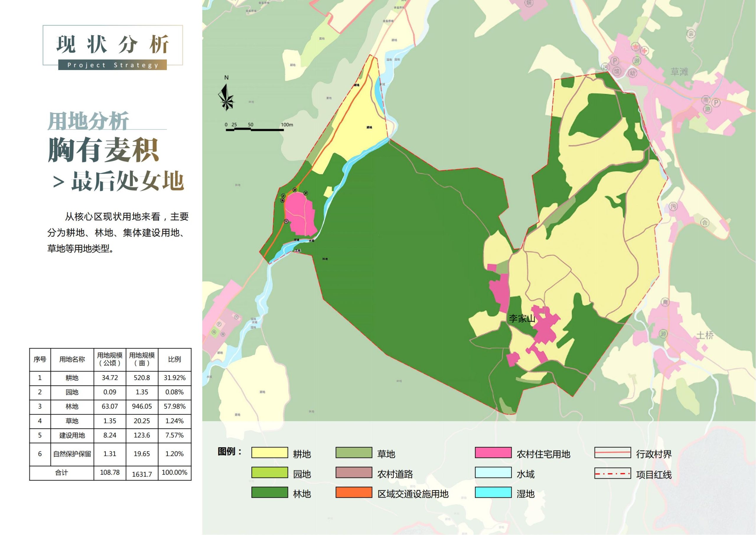
Task: Click the circled red star marker near 草滩
Action: click(x=635, y=46)
